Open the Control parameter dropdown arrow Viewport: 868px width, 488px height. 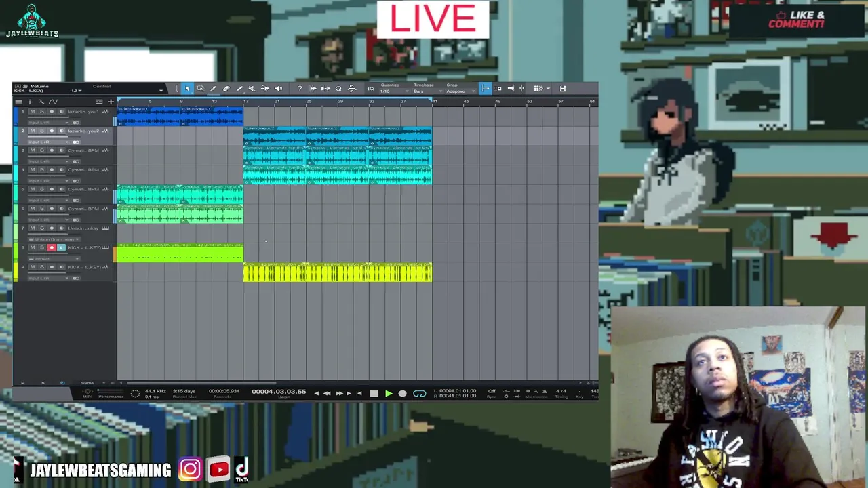161,90
